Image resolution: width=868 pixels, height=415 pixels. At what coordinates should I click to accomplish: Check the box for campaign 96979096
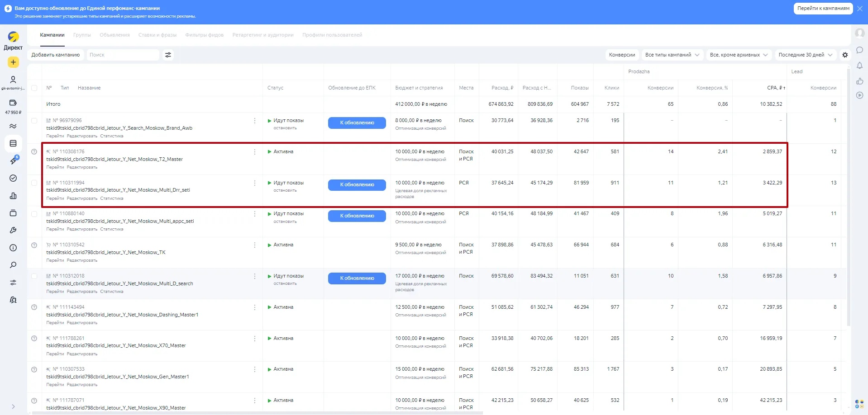click(34, 121)
